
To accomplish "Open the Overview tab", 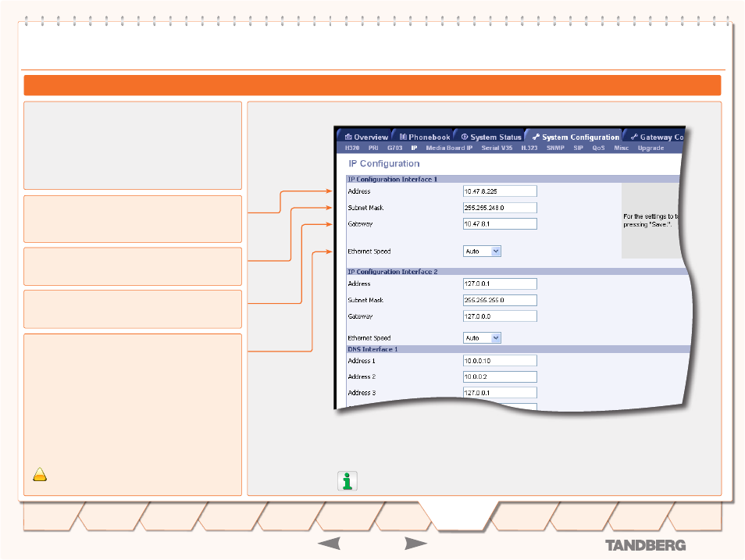I will [x=365, y=137].
